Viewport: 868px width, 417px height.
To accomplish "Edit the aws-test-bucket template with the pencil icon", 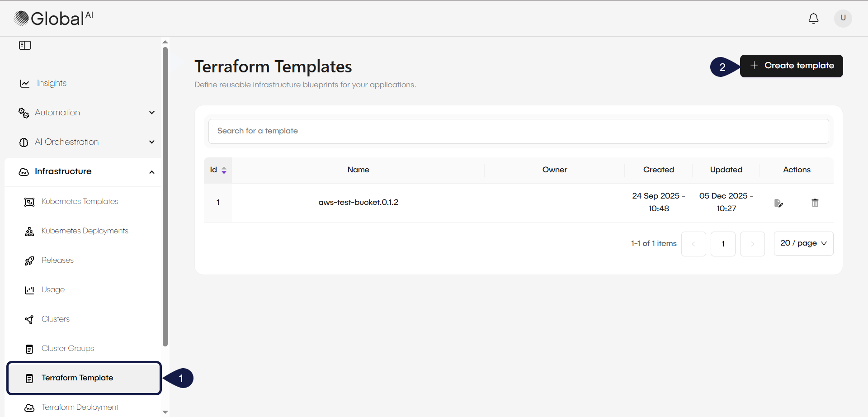I will (x=779, y=202).
